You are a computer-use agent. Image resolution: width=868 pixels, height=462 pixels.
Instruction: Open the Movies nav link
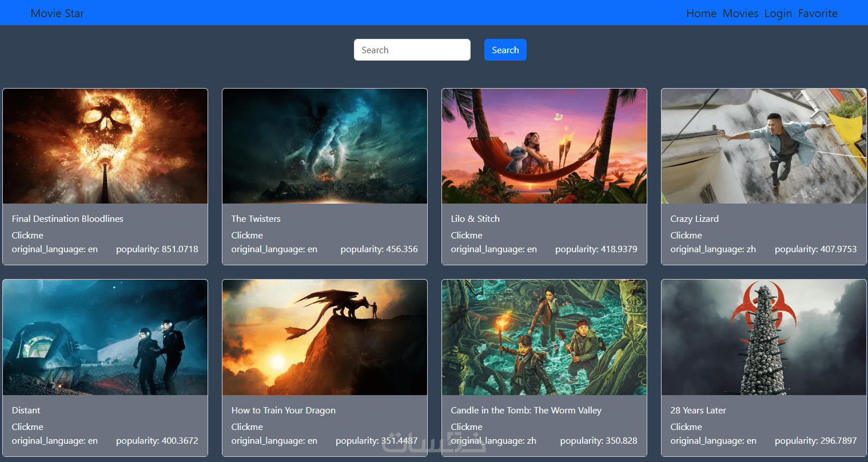pyautogui.click(x=740, y=13)
